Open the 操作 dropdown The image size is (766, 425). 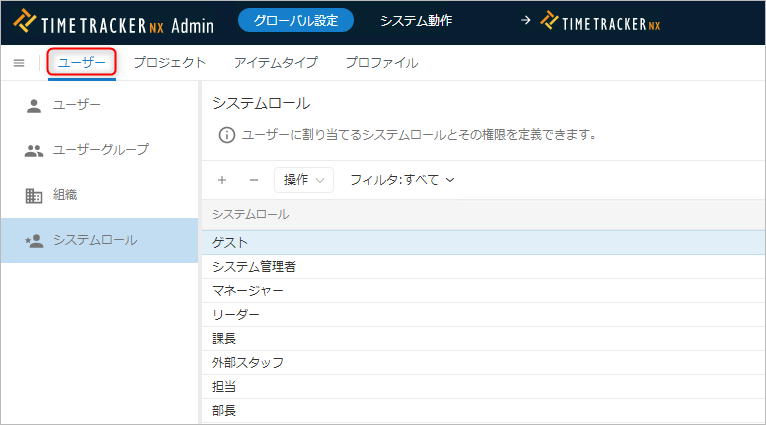pyautogui.click(x=303, y=180)
